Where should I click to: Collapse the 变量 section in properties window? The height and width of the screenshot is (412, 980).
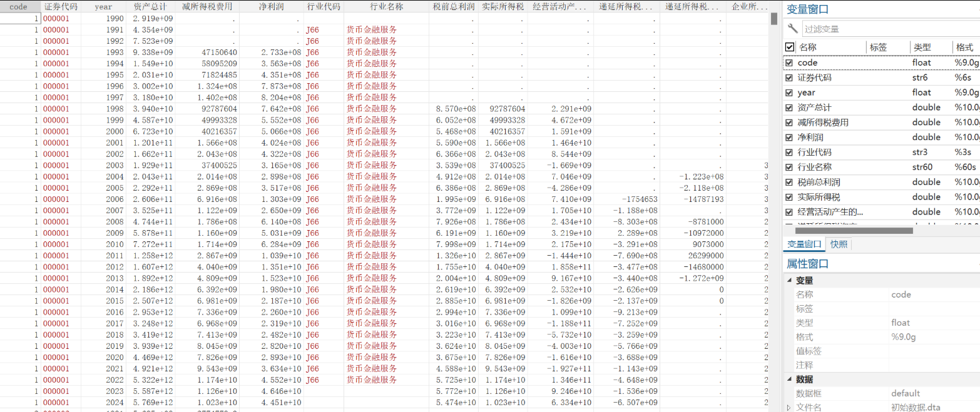tap(789, 281)
